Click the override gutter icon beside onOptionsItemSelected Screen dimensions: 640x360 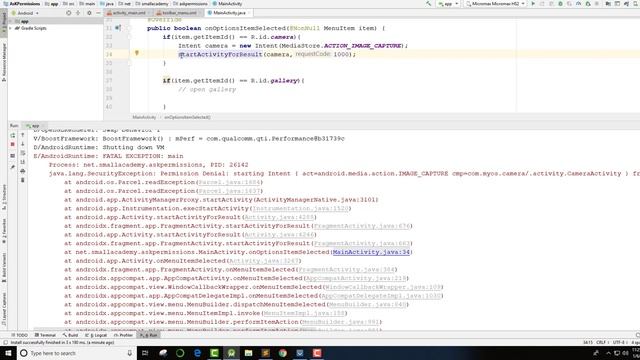tap(118, 28)
